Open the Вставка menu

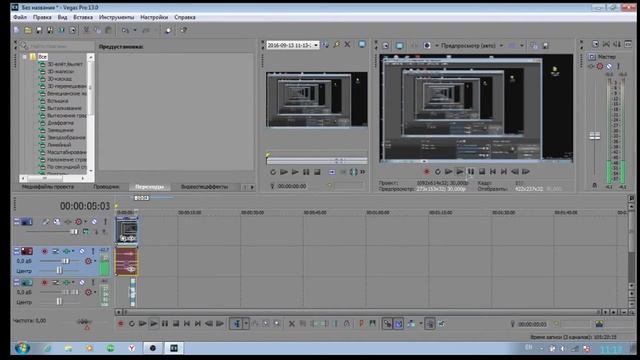pos(83,18)
